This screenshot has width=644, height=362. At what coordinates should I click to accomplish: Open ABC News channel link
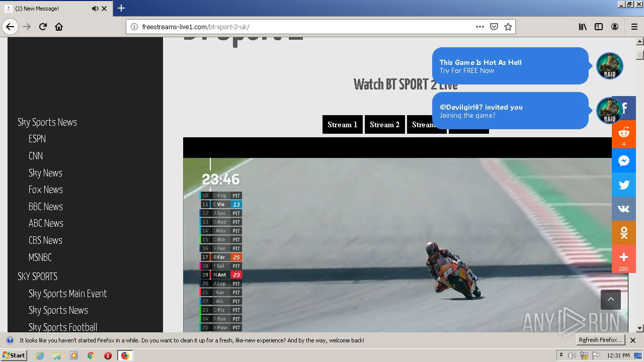(46, 223)
